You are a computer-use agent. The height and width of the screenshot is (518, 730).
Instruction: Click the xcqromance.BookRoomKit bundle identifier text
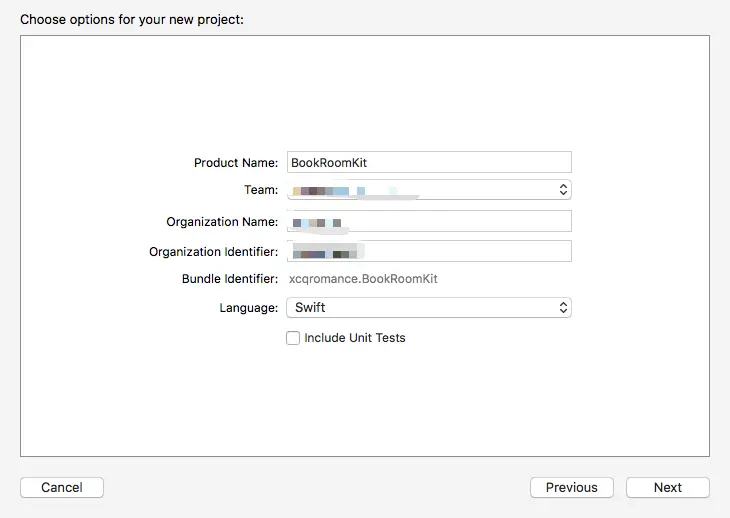pyautogui.click(x=363, y=279)
